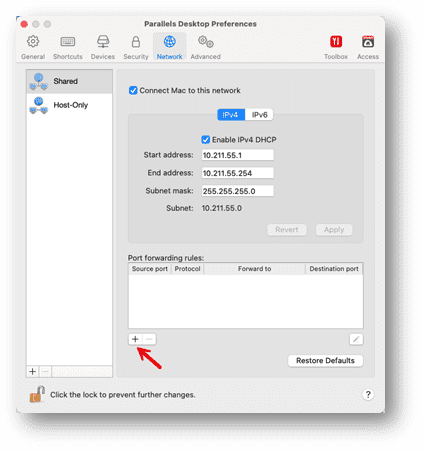Open the General preferences pane
The width and height of the screenshot is (423, 451).
coord(33,47)
